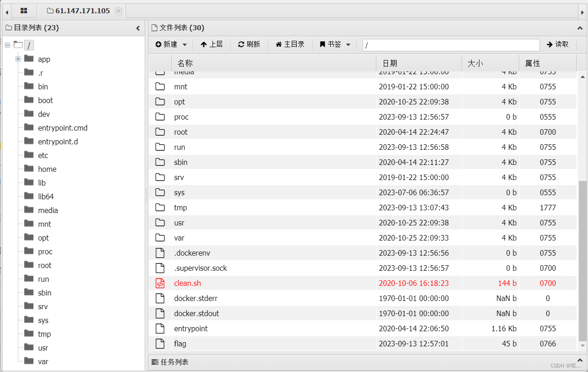This screenshot has width=588, height=372.
Task: Click the file icon beside docker.stdout
Action: (160, 313)
